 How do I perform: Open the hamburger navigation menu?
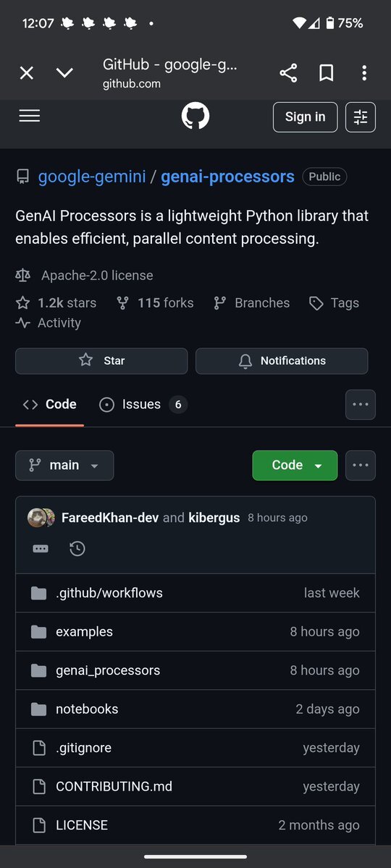pyautogui.click(x=30, y=116)
